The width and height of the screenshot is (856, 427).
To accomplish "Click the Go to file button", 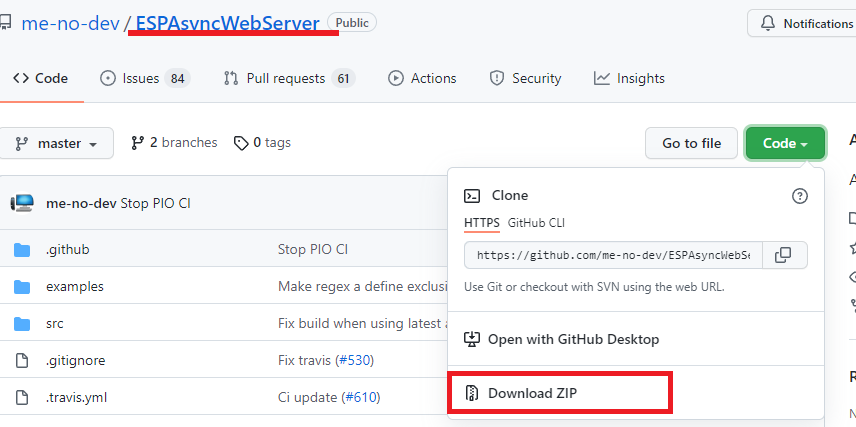I will (x=692, y=143).
